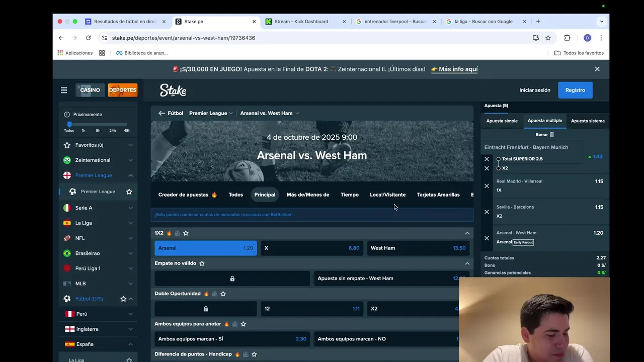
Task: Pick the West Ham 13.50 odds
Action: coord(418,248)
